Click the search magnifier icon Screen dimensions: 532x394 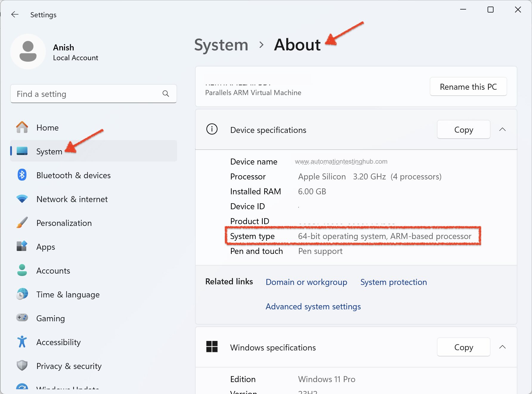[x=166, y=94]
